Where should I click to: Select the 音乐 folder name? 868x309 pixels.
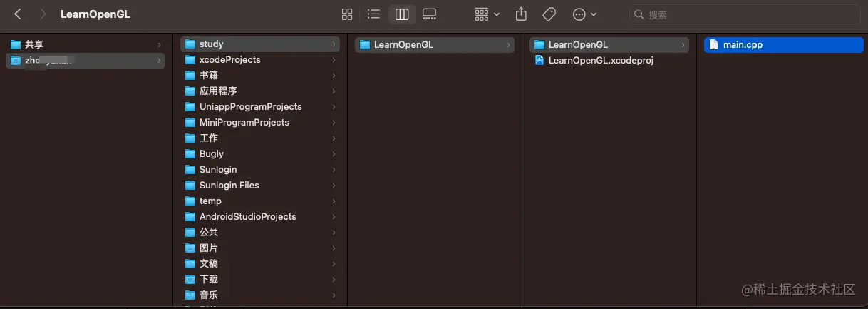point(209,295)
